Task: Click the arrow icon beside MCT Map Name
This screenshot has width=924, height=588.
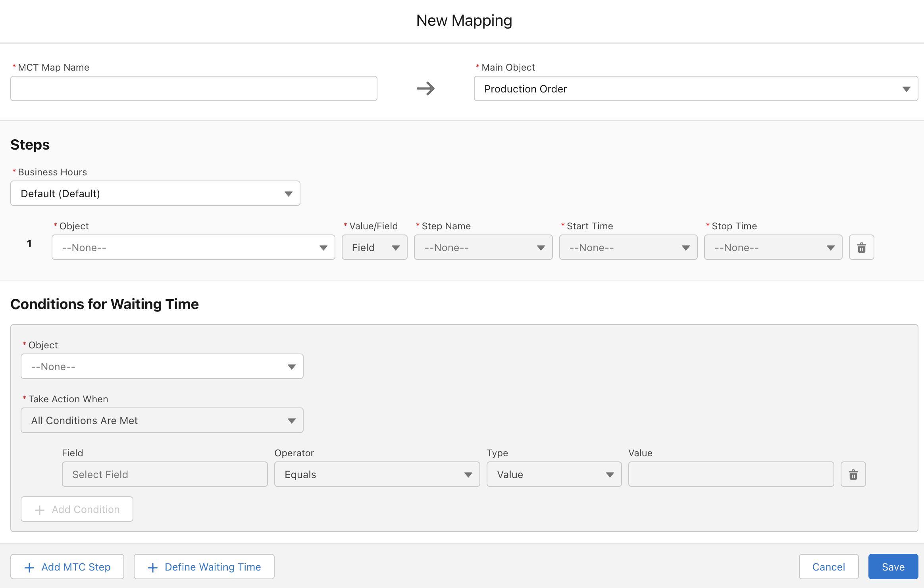Action: coord(425,88)
